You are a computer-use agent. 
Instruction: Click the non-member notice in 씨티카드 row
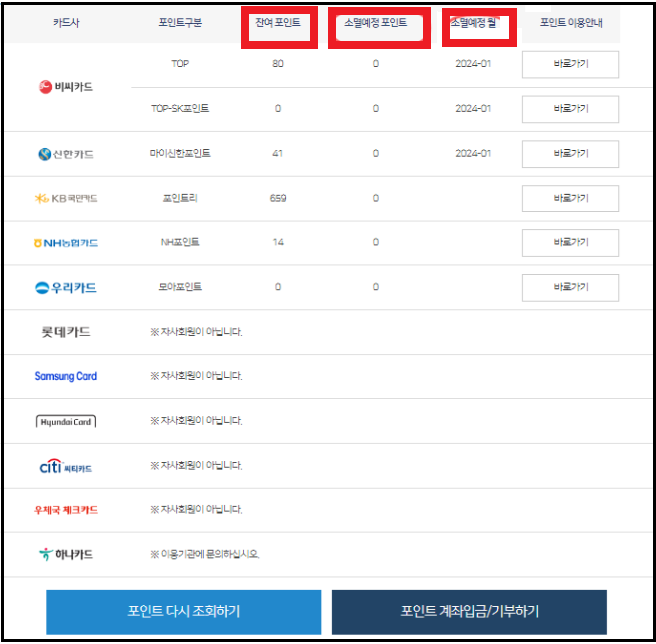(196, 465)
